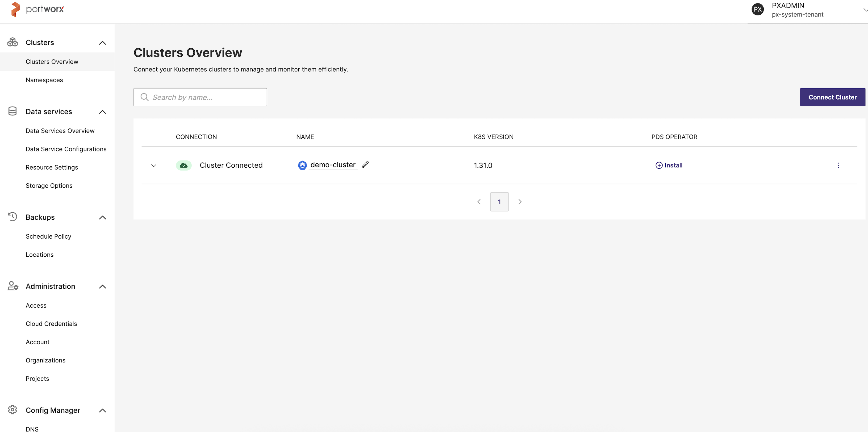The width and height of the screenshot is (868, 432).
Task: Click the Backups history icon in the sidebar
Action: click(x=12, y=217)
